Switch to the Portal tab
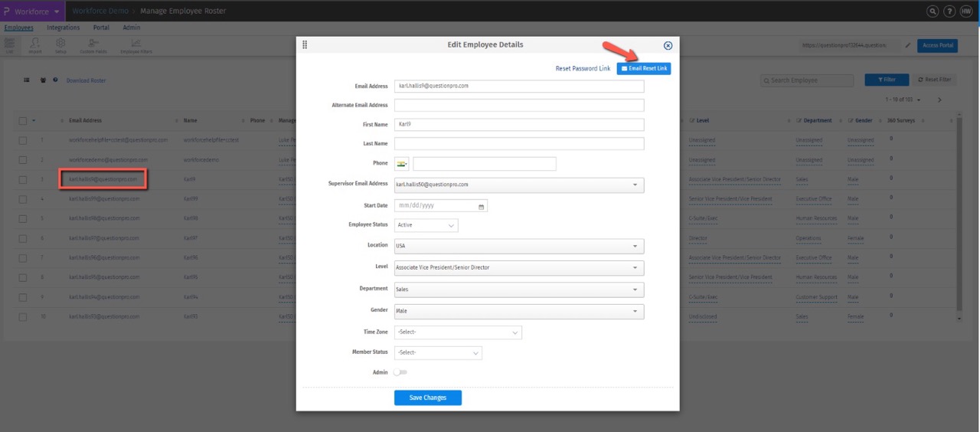Screen dimensions: 980x432 tap(101, 28)
